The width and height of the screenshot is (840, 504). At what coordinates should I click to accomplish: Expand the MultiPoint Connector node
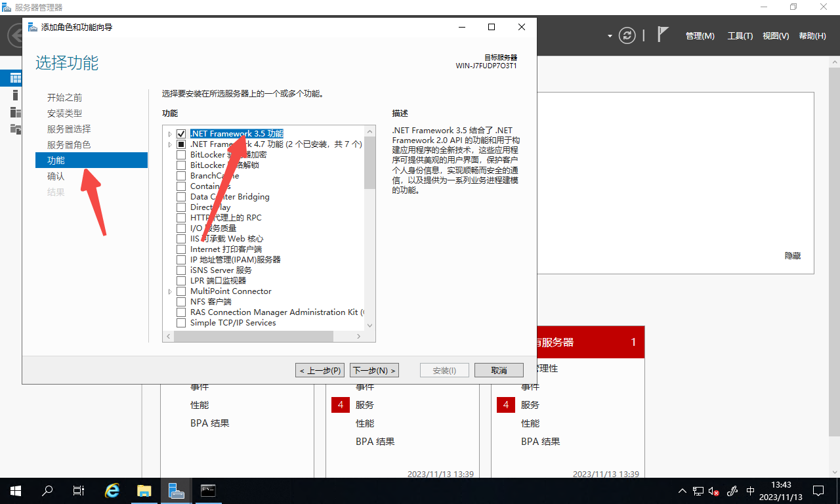[x=170, y=291]
